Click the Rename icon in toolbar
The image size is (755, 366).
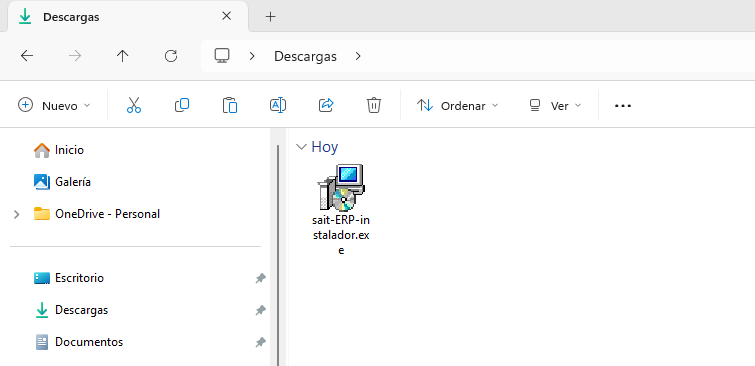278,105
